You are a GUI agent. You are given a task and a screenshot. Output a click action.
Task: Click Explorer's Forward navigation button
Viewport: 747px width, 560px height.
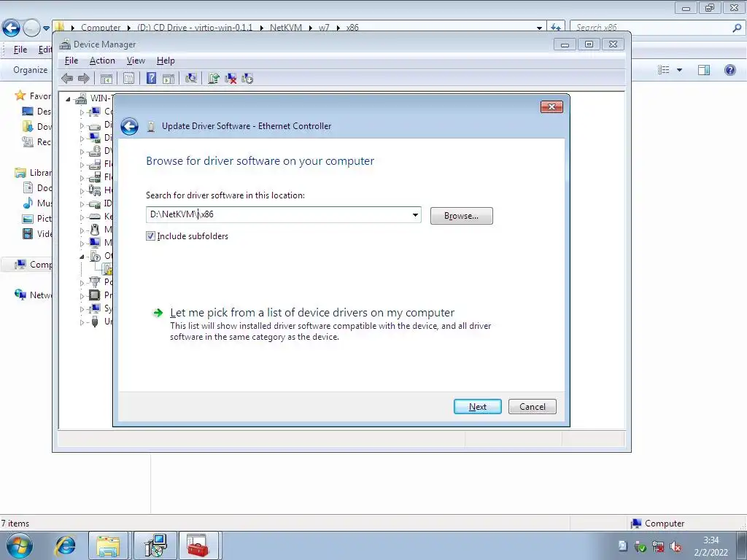[x=31, y=28]
